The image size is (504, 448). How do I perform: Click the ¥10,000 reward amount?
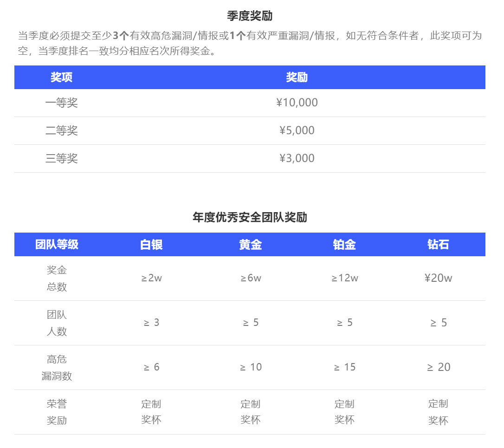pos(297,103)
